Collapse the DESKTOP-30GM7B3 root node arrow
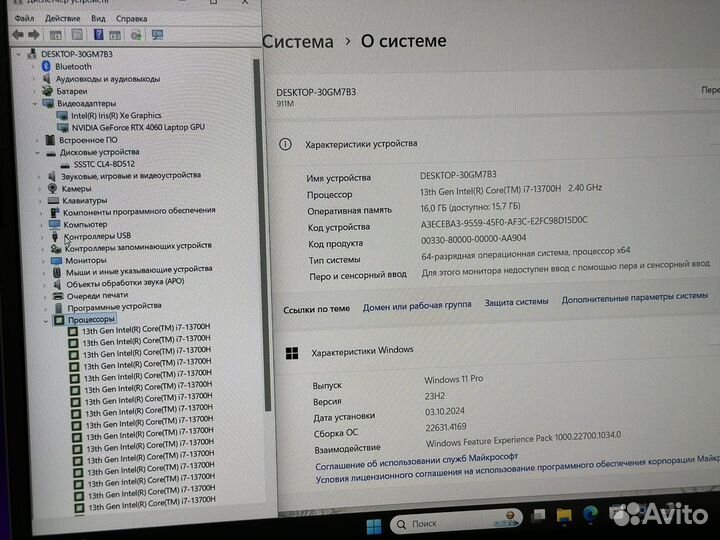 tap(19, 54)
